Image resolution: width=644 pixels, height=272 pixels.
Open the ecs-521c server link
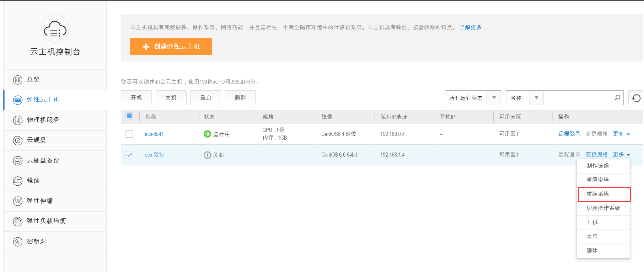click(154, 155)
